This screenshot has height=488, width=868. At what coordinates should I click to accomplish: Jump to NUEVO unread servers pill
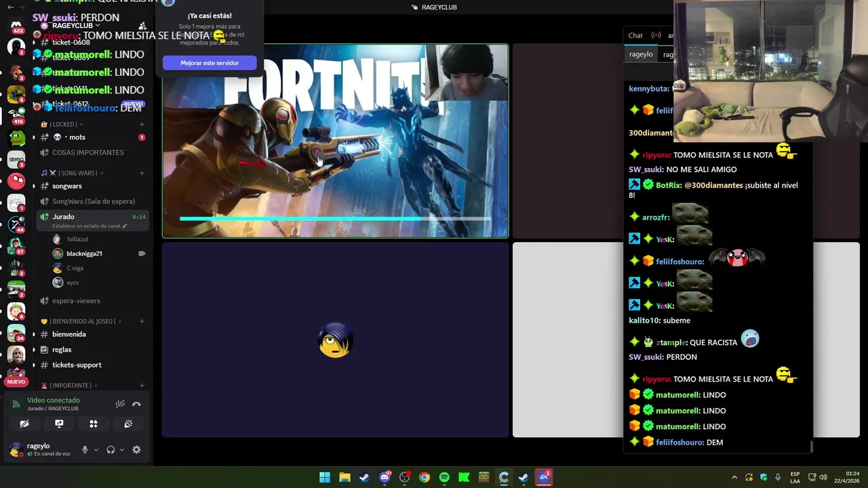[x=16, y=382]
